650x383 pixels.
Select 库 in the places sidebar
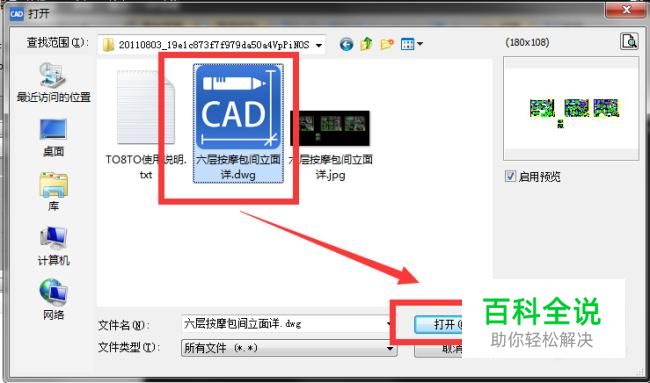point(53,192)
